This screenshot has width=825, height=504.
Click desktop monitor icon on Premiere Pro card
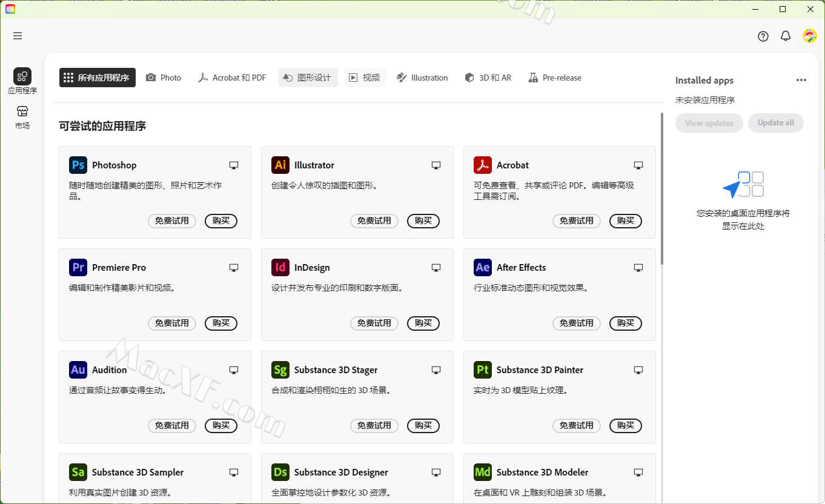pyautogui.click(x=234, y=268)
